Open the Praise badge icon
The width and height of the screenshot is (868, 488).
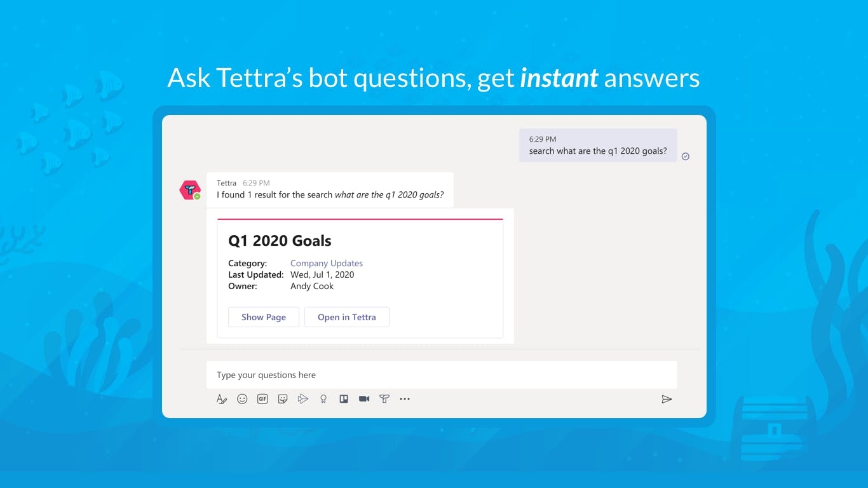click(323, 399)
